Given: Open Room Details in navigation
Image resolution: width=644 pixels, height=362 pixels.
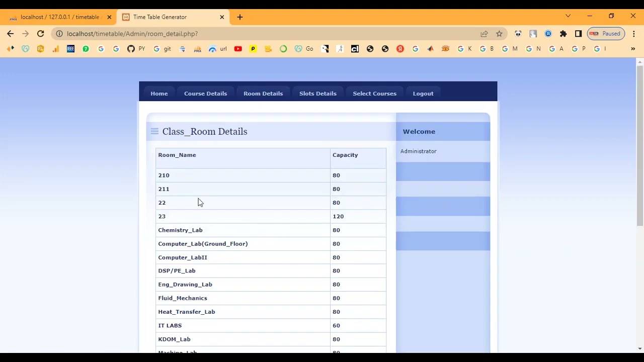Looking at the screenshot, I should [x=263, y=94].
